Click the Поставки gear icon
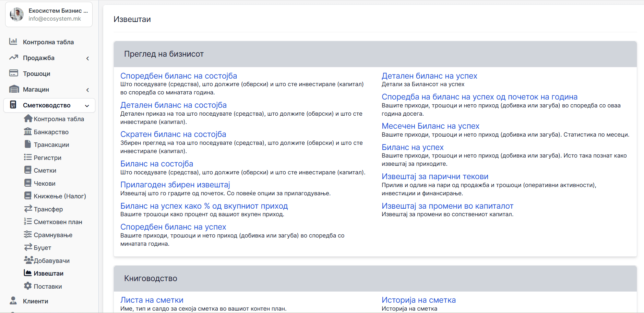 pos(28,286)
